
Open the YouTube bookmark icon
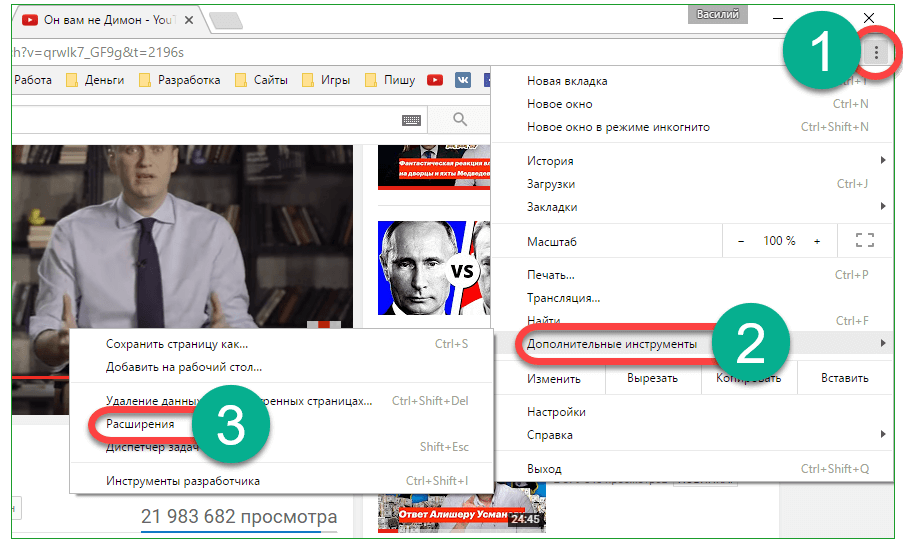[435, 80]
